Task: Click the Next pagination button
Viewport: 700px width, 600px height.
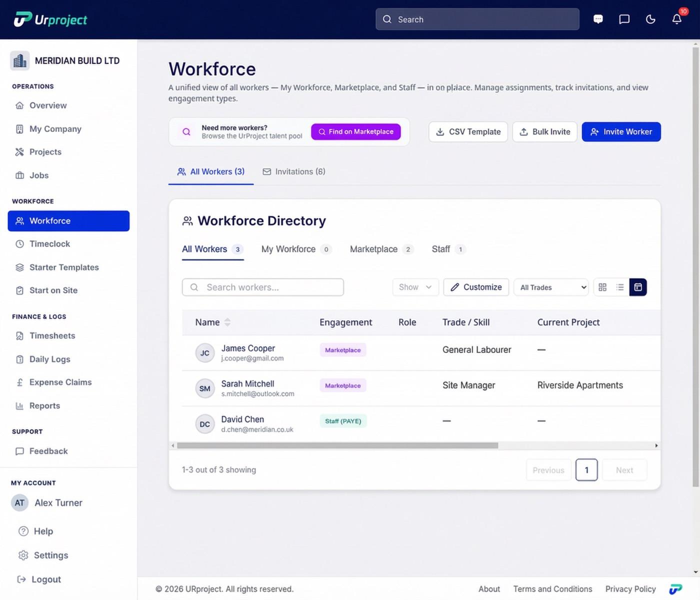Action: 624,470
